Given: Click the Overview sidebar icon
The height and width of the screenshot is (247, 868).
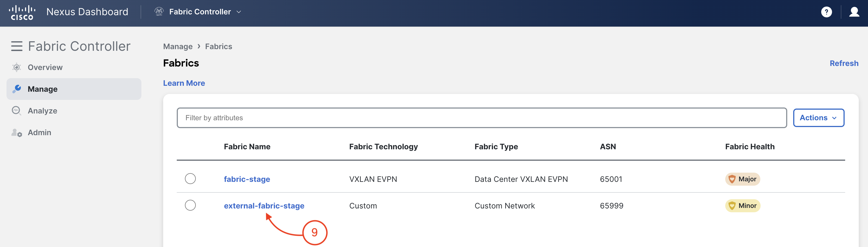Looking at the screenshot, I should pyautogui.click(x=17, y=67).
